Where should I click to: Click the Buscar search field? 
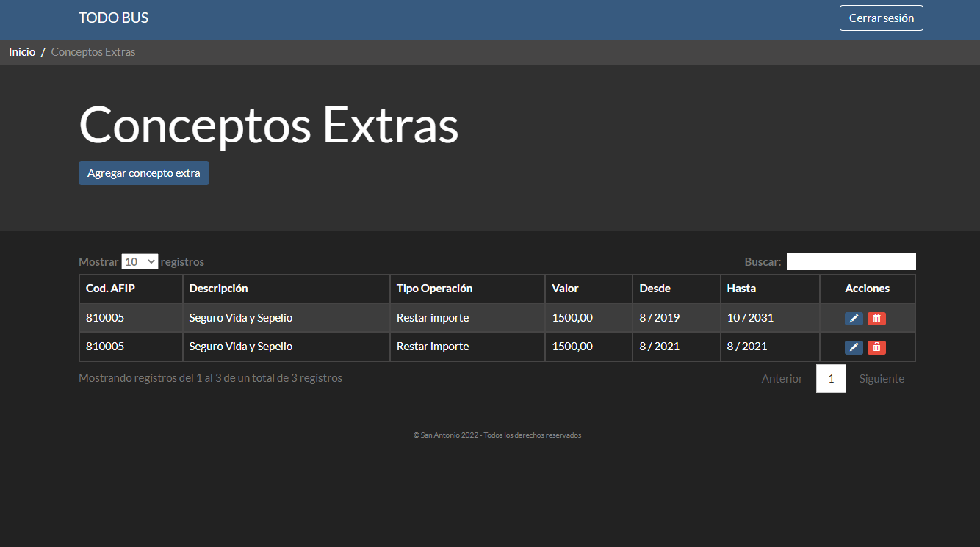[x=851, y=261]
